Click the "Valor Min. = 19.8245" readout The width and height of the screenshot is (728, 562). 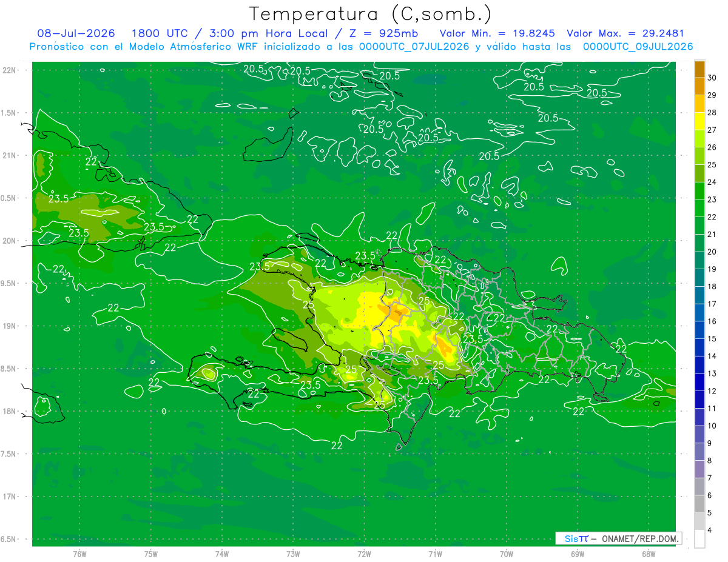pyautogui.click(x=497, y=33)
